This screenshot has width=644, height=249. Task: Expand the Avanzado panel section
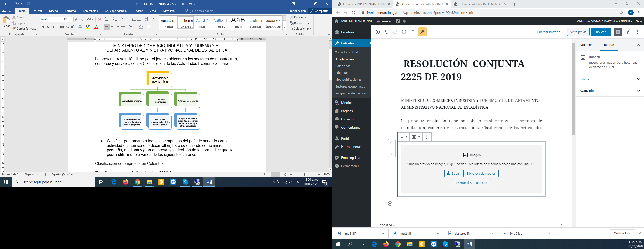(x=610, y=91)
